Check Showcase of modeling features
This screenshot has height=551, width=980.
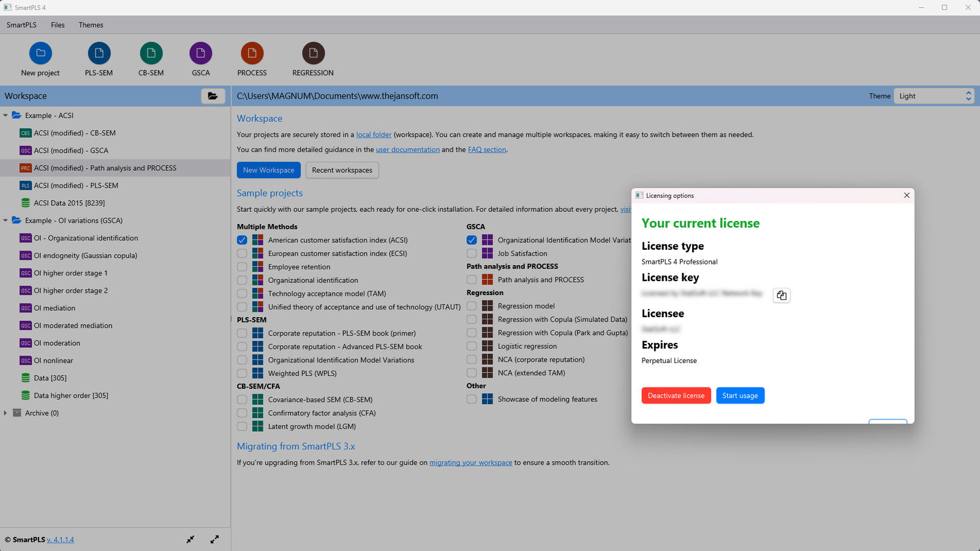472,399
